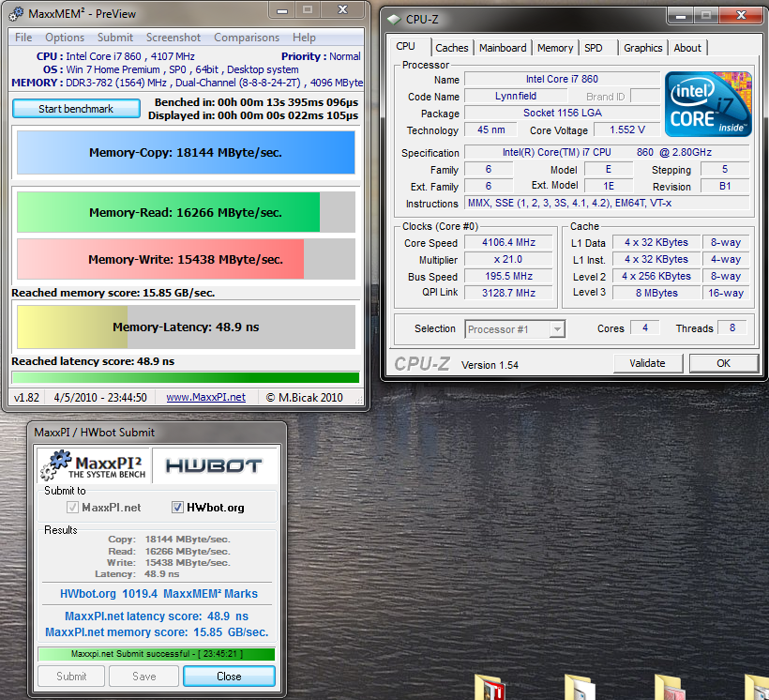Open the Options menu in MaxxMEM
The height and width of the screenshot is (700, 769).
click(65, 38)
